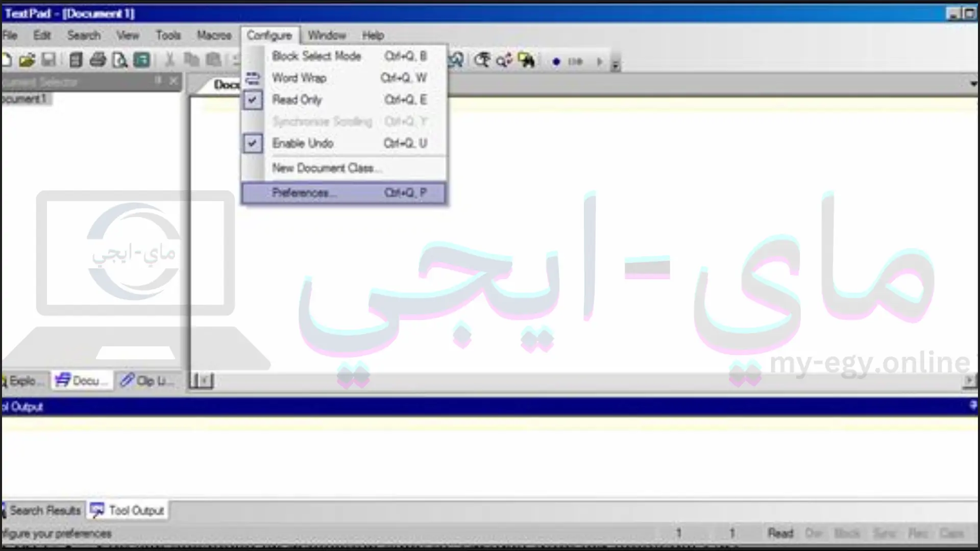Switch to the Tool Output tab

tap(128, 511)
